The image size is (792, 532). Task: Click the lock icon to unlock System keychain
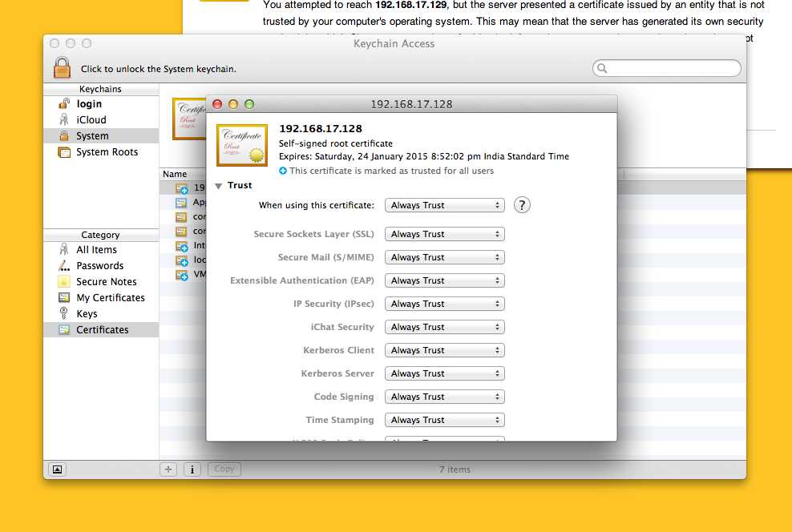(x=62, y=67)
